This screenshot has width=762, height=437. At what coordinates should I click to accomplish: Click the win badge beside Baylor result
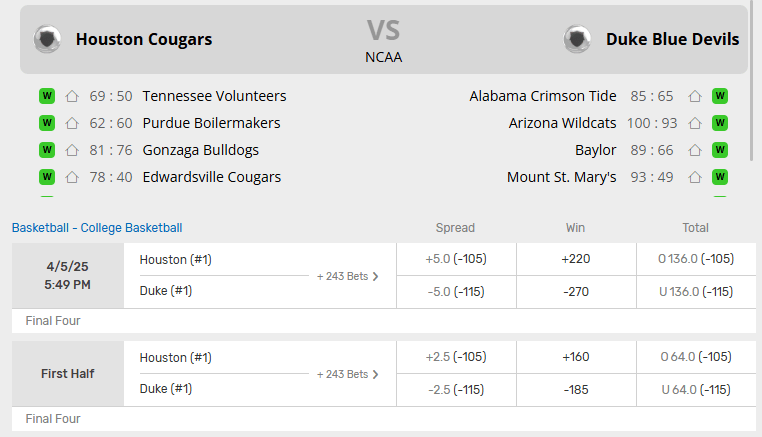(720, 151)
